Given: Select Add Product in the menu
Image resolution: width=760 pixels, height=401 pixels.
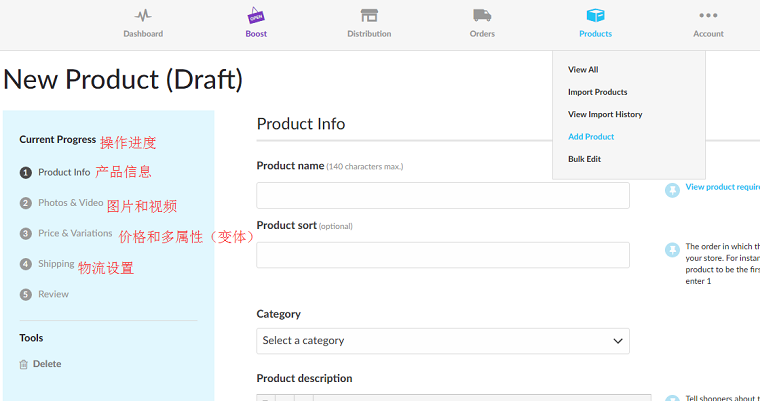Looking at the screenshot, I should [x=591, y=137].
